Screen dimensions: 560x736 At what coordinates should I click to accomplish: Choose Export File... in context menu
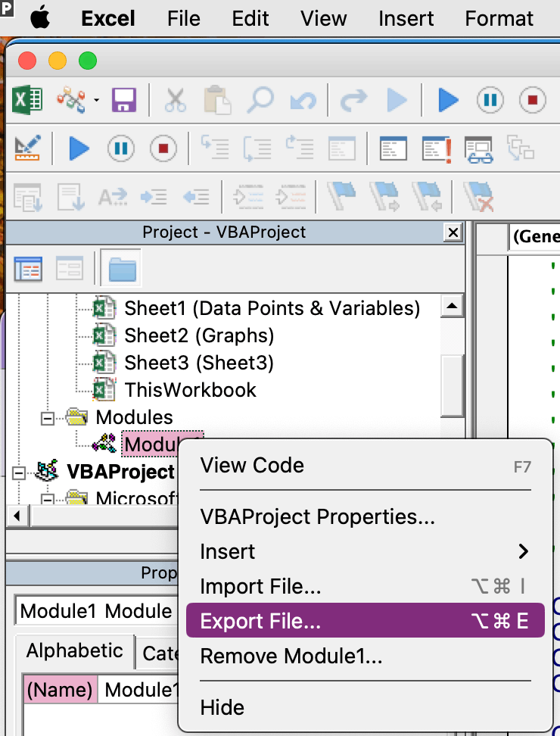point(366,621)
